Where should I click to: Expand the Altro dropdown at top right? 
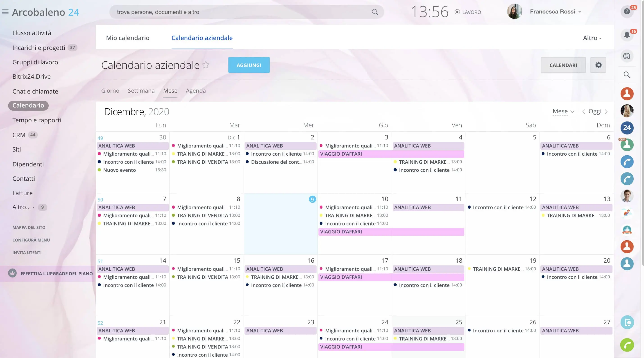coord(592,38)
